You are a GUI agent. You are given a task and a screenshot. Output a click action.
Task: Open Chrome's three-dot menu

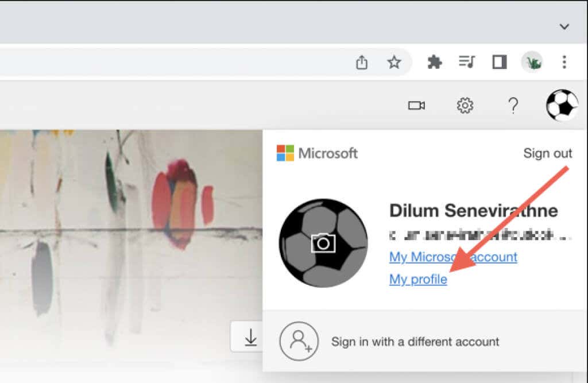(564, 62)
